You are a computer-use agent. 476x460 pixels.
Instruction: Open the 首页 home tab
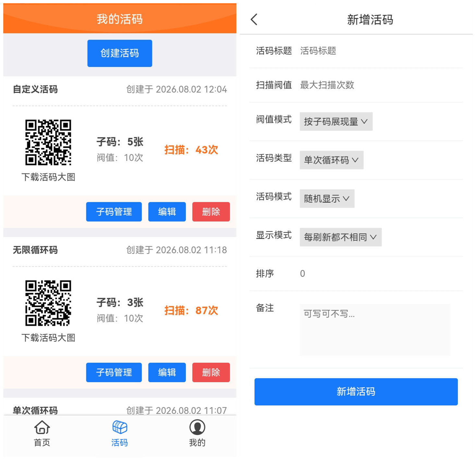pos(42,433)
